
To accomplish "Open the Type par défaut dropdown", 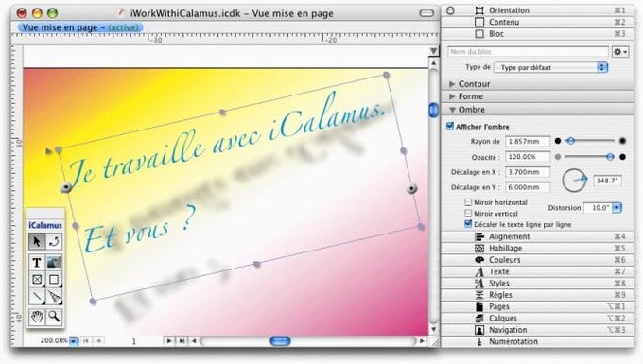I will 551,67.
